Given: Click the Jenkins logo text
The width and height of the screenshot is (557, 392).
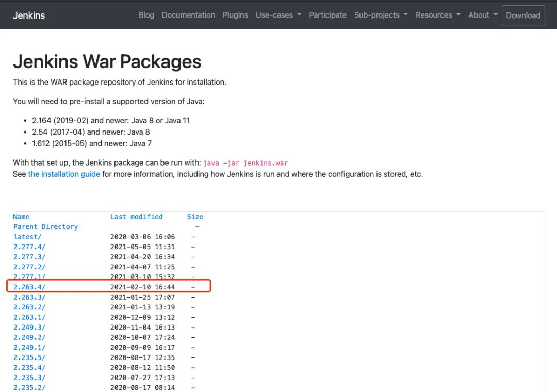Looking at the screenshot, I should (29, 15).
